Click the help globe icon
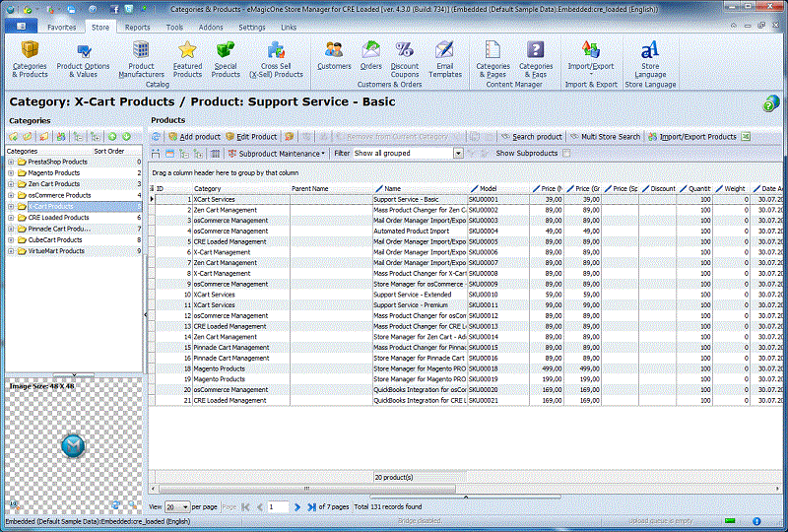The image size is (788, 532). (x=770, y=103)
